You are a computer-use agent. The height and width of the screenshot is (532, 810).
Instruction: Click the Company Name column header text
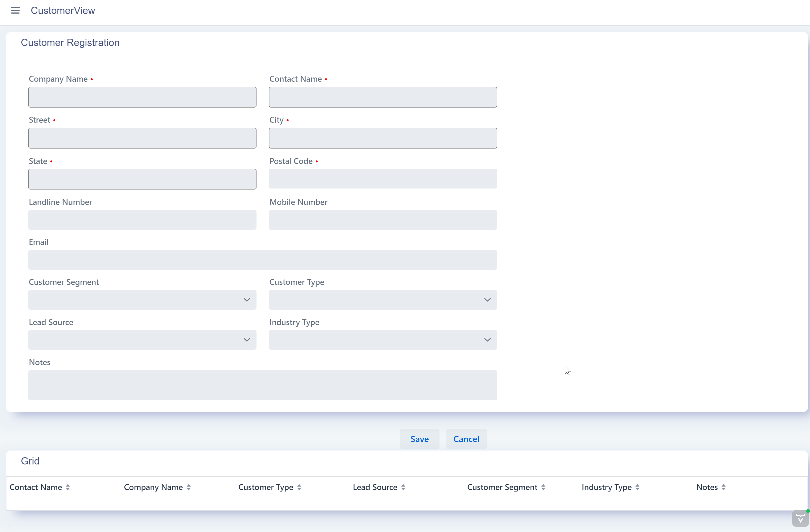point(153,487)
